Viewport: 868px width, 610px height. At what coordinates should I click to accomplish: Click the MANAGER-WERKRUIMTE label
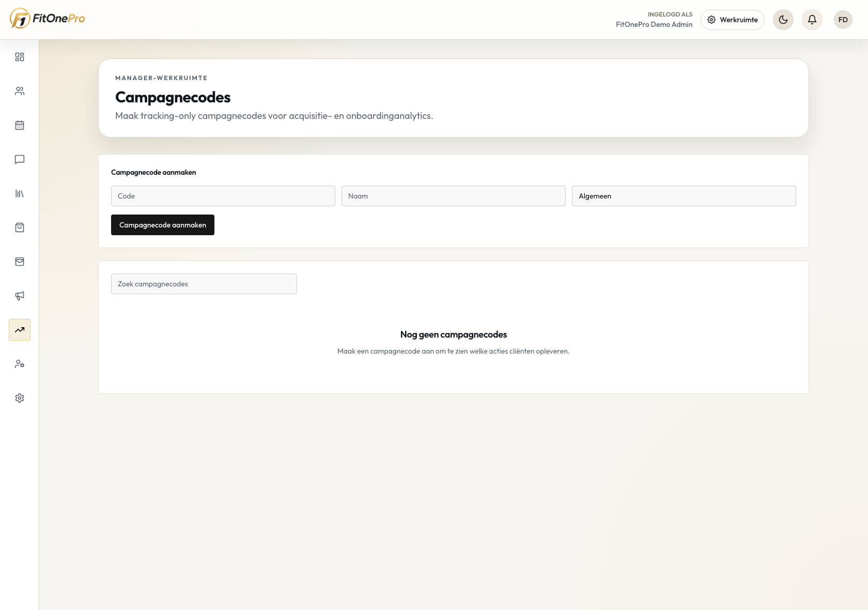click(x=161, y=78)
